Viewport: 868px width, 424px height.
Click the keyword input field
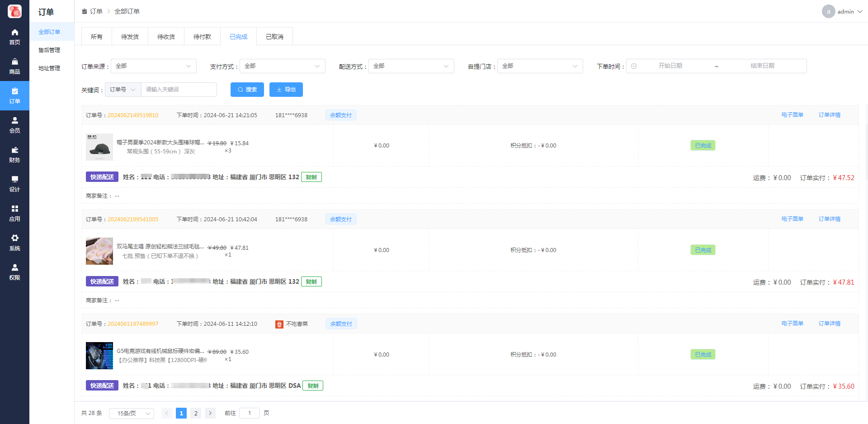coord(179,90)
